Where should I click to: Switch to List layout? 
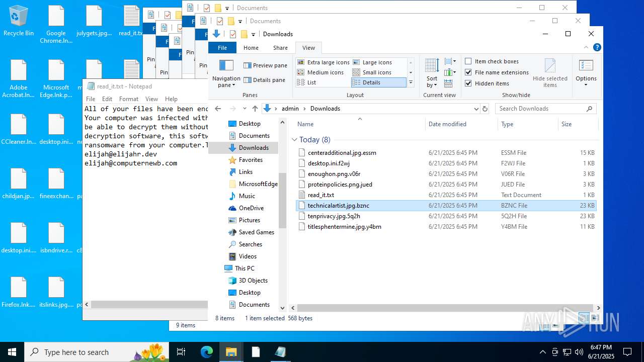[307, 82]
